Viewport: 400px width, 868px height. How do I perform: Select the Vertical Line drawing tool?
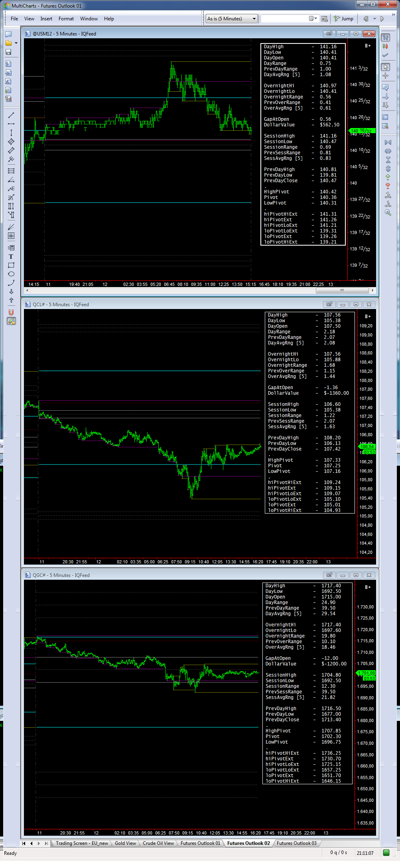(x=11, y=133)
